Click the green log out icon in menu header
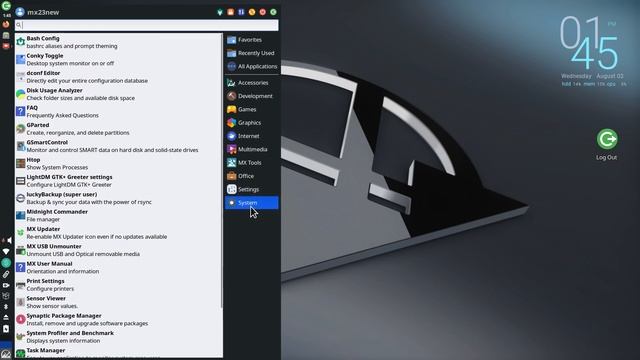Screen dimensions: 640x360 pos(273,12)
